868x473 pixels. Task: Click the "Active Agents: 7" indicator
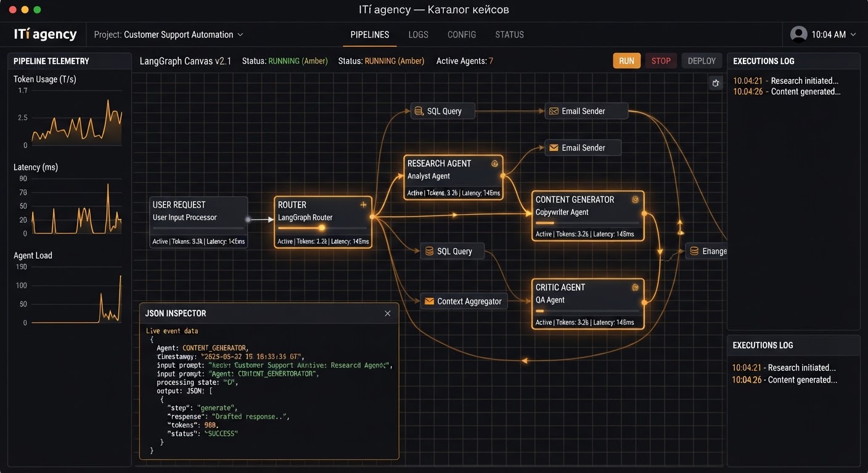click(x=465, y=61)
